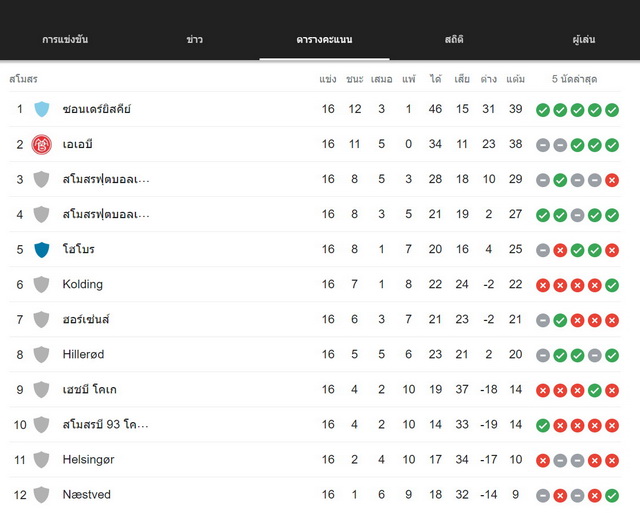This screenshot has height=516, width=640.
Task: Click the red AaB club logo
Action: pyautogui.click(x=42, y=144)
